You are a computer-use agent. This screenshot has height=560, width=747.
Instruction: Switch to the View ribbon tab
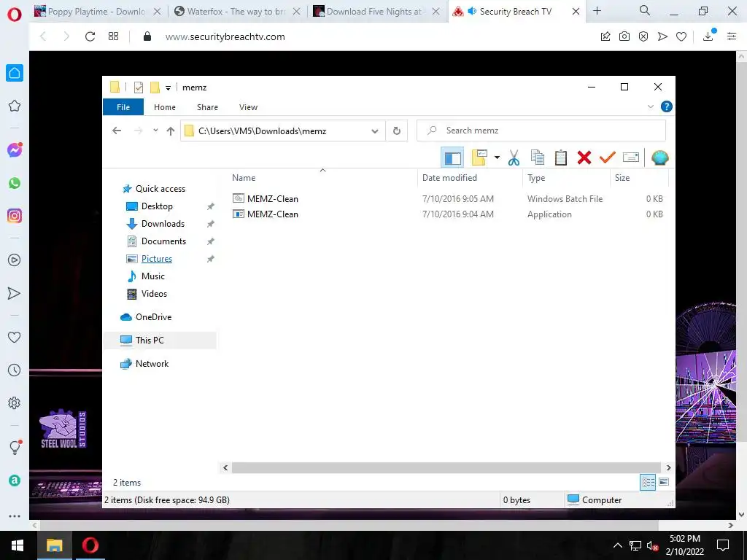[x=248, y=107]
